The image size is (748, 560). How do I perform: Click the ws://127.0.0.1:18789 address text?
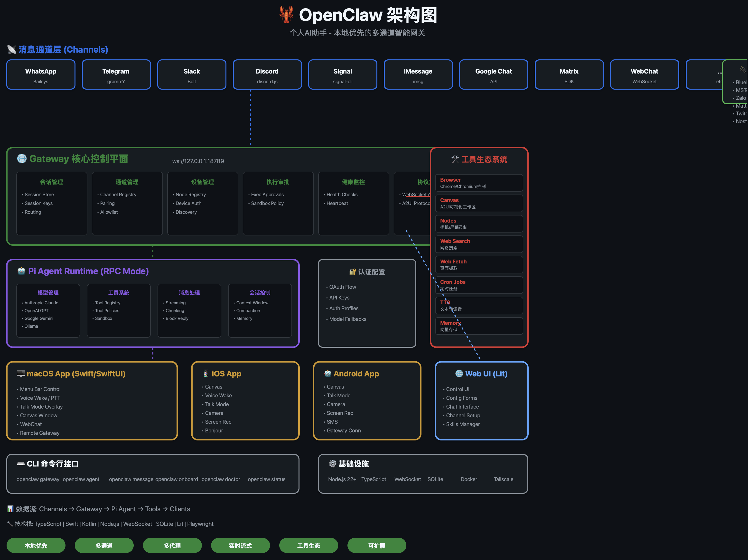point(198,161)
